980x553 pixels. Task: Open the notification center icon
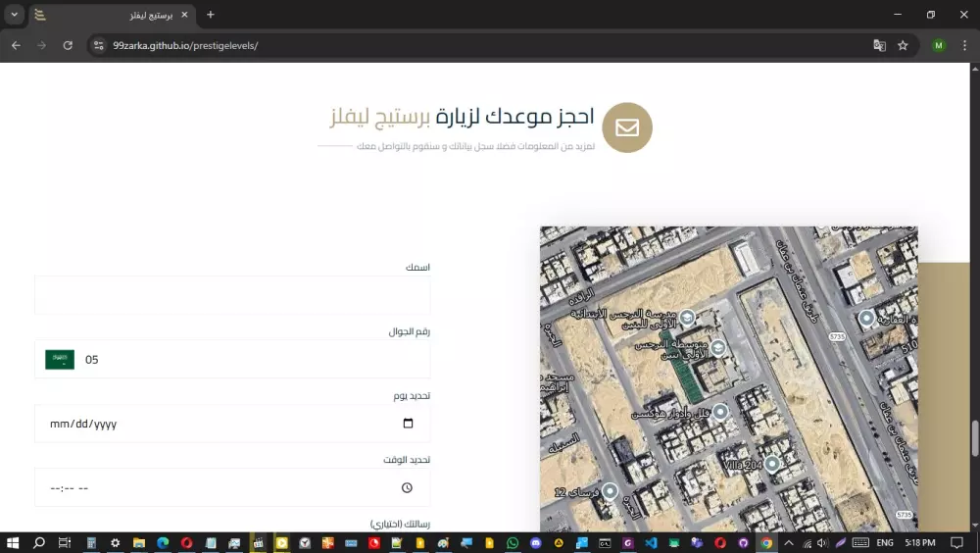pos(956,543)
